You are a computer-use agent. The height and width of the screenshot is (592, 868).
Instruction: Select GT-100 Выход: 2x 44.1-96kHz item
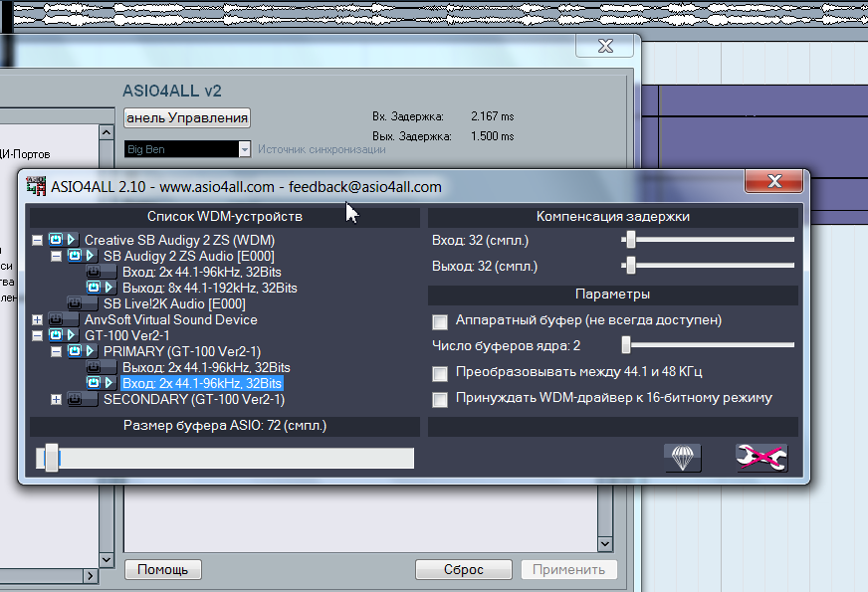click(x=206, y=367)
